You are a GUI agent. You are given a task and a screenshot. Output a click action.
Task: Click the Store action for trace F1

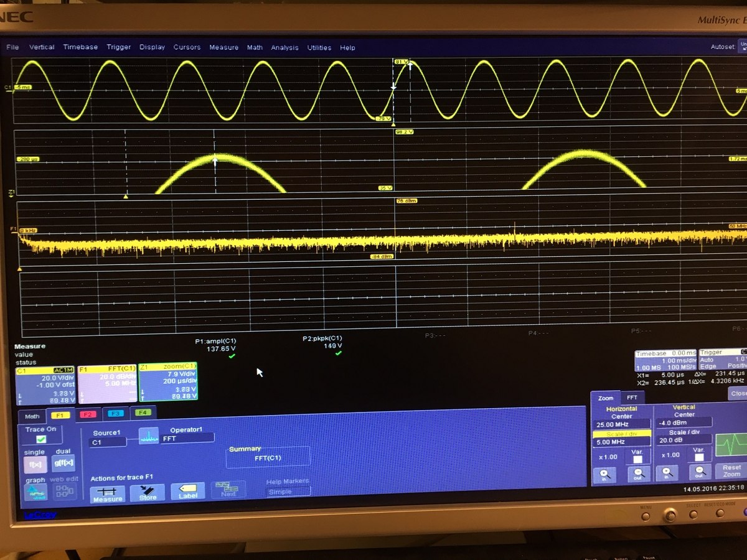pyautogui.click(x=148, y=493)
